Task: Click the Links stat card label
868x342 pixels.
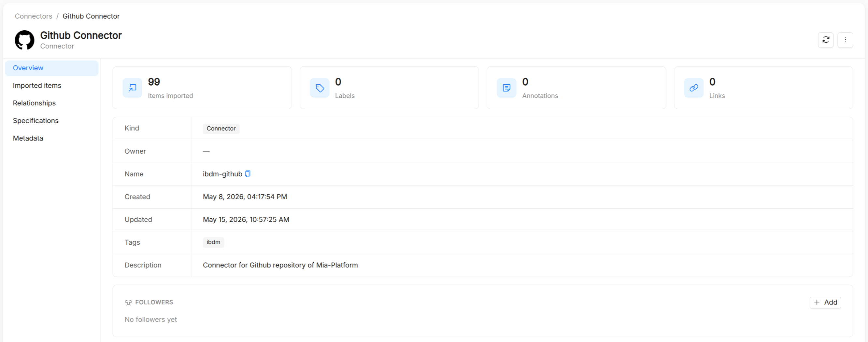Action: pyautogui.click(x=717, y=96)
